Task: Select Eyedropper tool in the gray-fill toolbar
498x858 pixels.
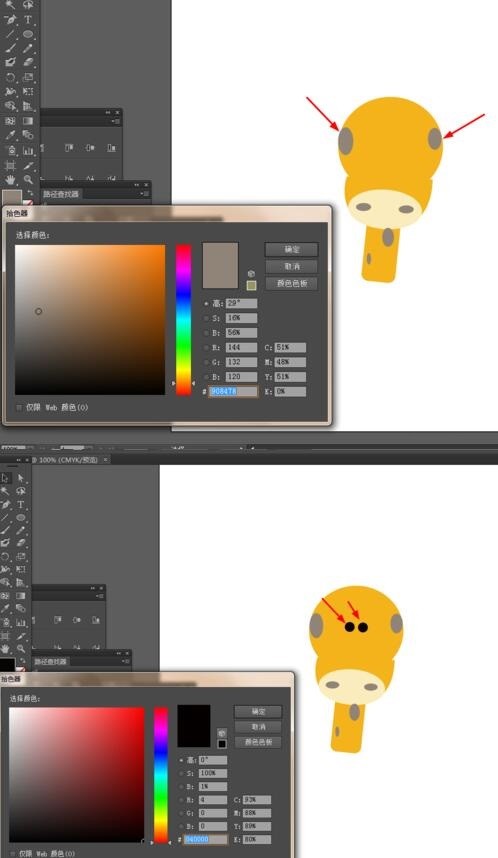Action: point(10,135)
